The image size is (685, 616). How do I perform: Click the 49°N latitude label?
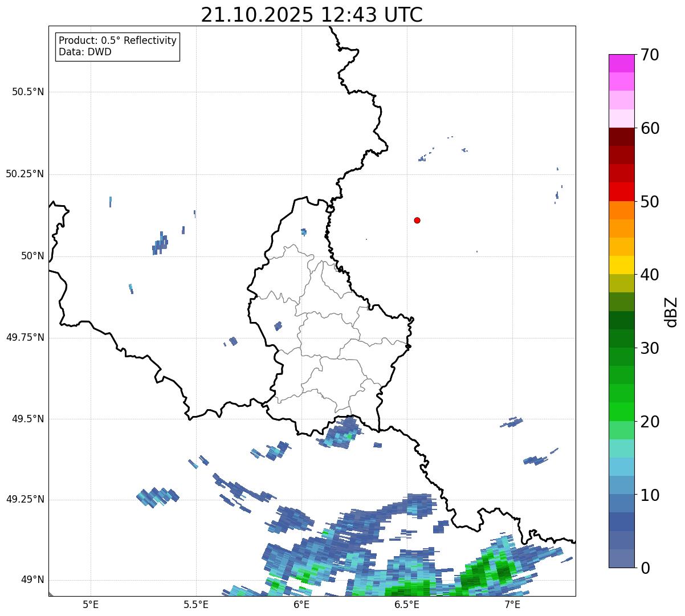pyautogui.click(x=32, y=580)
